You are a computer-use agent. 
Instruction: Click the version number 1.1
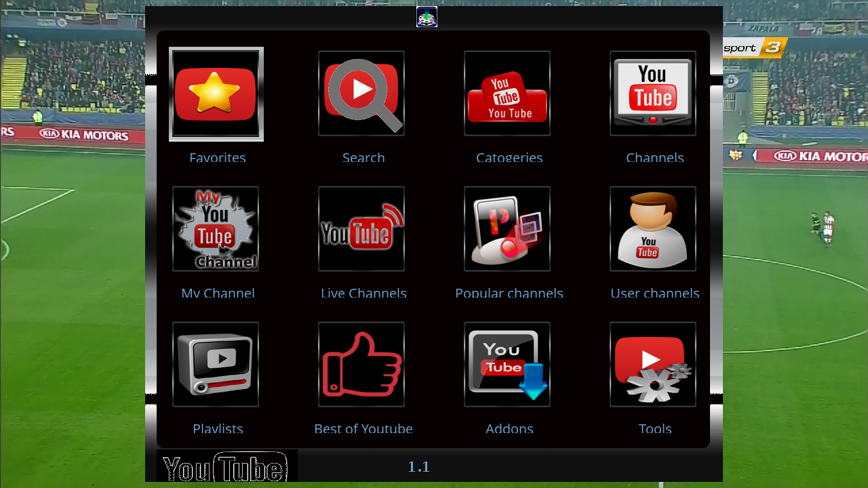click(418, 466)
